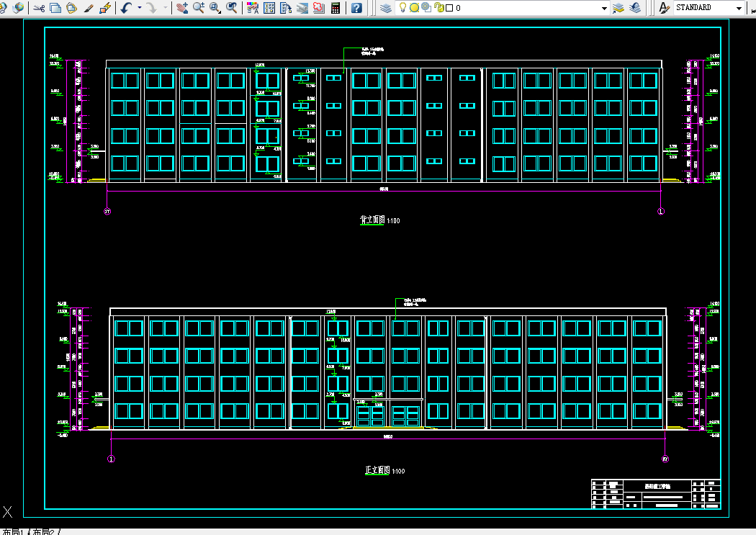
Task: Redo with the grayed arrow icon
Action: (152, 8)
